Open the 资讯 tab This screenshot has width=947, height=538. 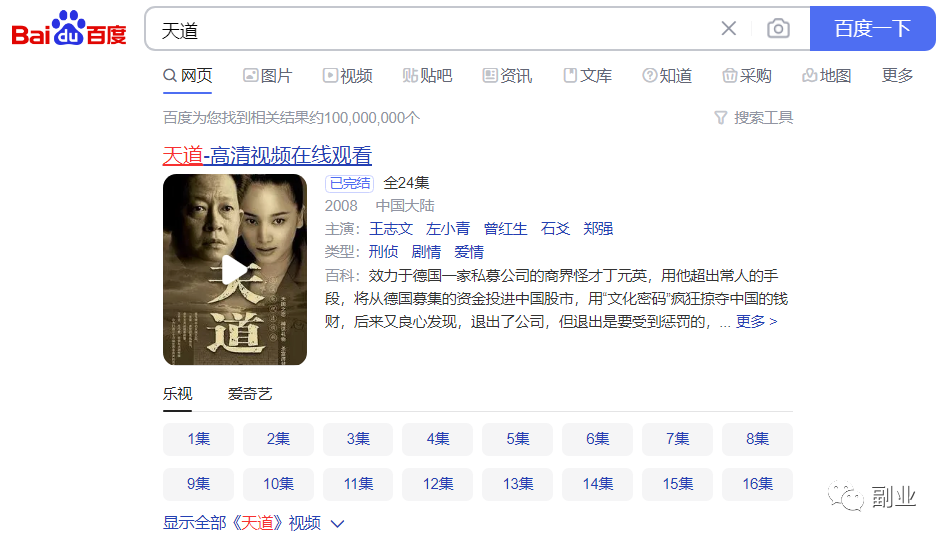point(507,75)
